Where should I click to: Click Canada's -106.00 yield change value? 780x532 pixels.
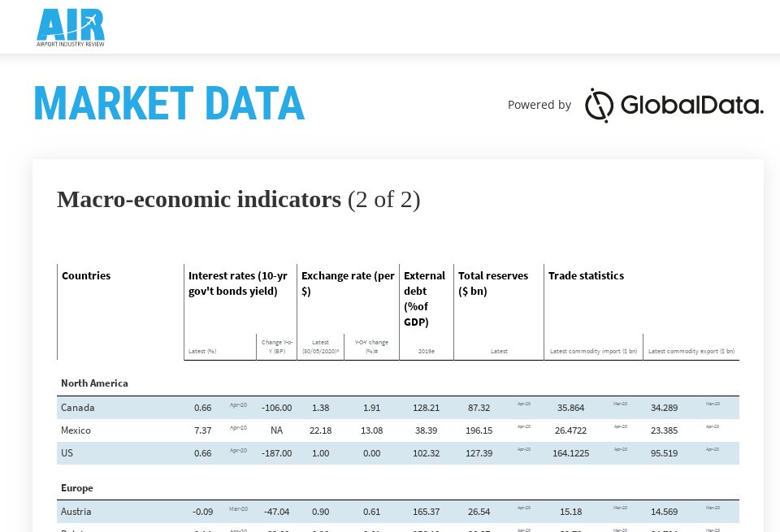[276, 407]
